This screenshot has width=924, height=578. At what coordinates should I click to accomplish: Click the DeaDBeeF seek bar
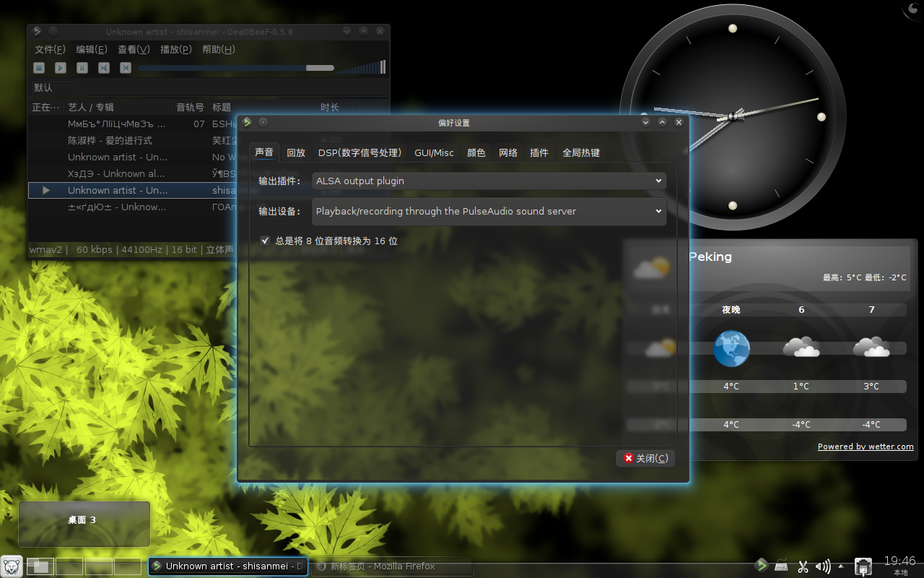tap(236, 68)
